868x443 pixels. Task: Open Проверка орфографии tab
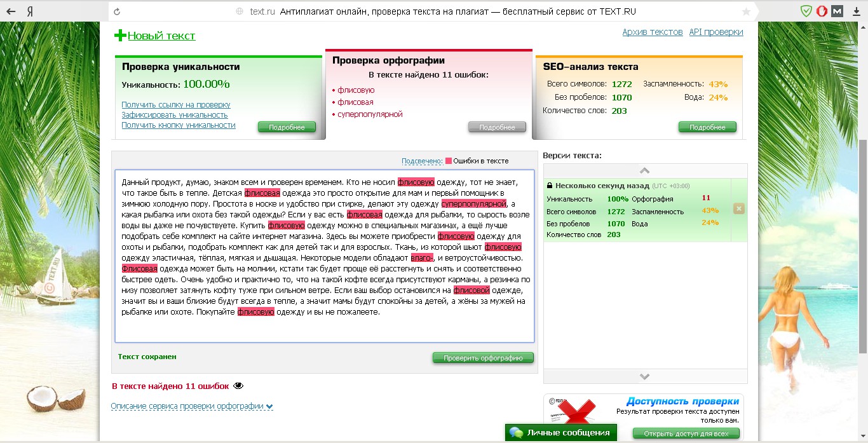tap(388, 60)
